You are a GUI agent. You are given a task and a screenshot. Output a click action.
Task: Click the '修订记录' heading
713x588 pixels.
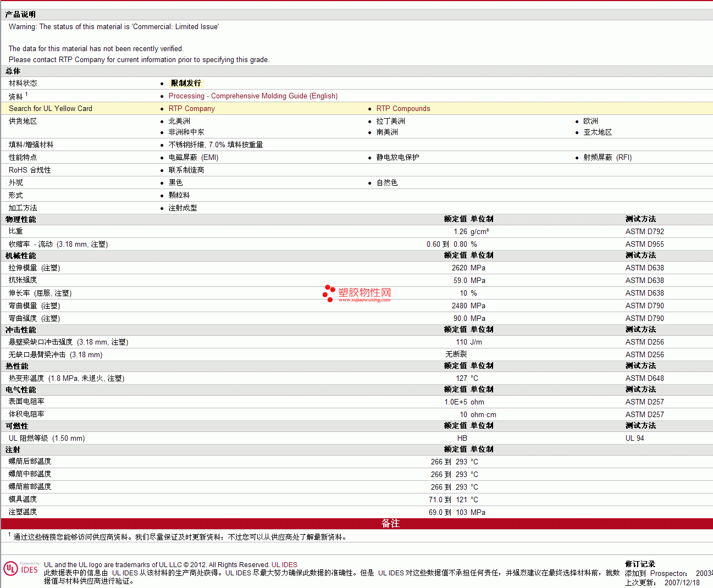click(640, 564)
